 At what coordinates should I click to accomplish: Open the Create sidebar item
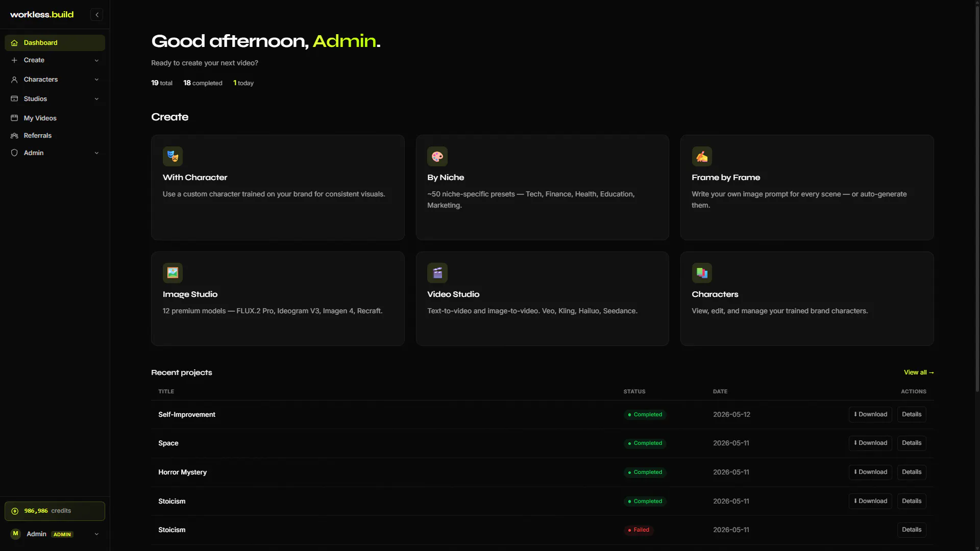tap(55, 60)
